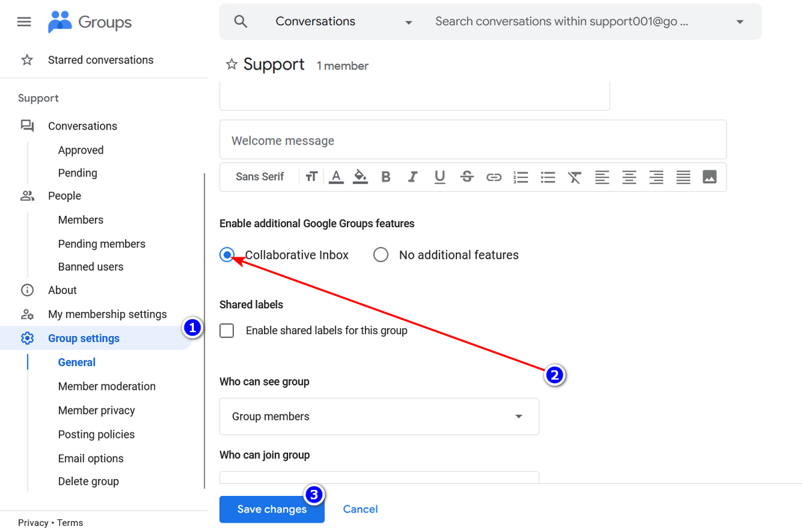Align text right

click(656, 177)
